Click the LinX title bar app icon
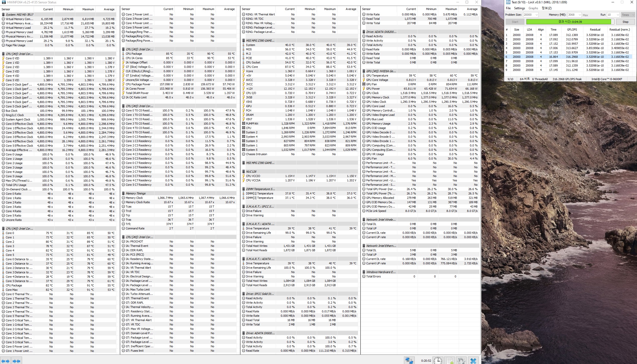Image resolution: width=637 pixels, height=364 pixels. [x=508, y=2]
